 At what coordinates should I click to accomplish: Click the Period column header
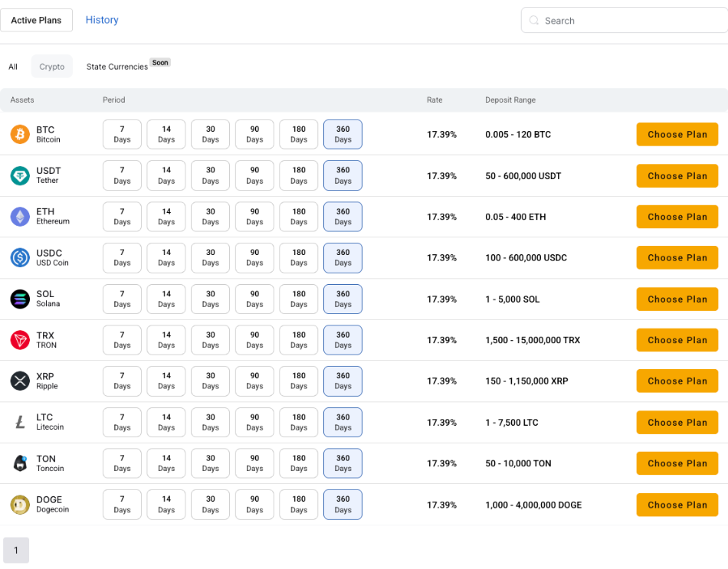click(x=113, y=100)
